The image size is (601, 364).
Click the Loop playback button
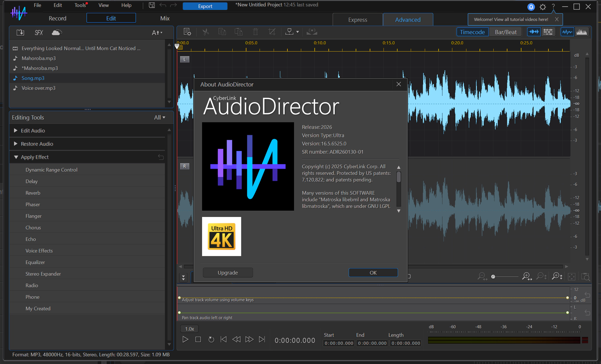pos(211,339)
